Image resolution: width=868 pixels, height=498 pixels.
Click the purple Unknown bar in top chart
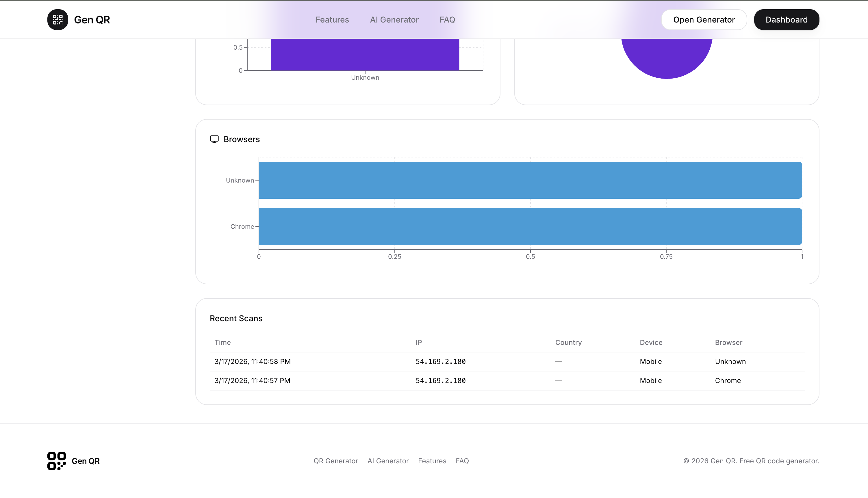click(365, 55)
